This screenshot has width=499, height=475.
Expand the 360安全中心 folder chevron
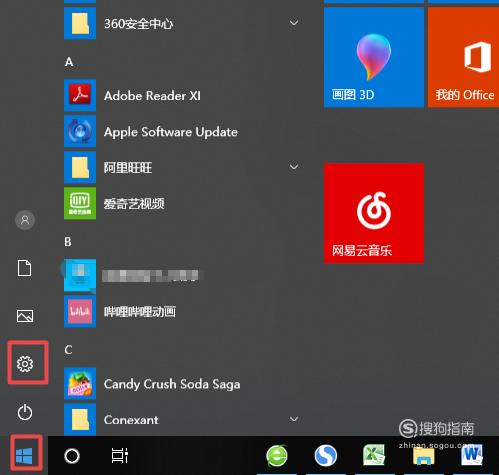point(294,23)
